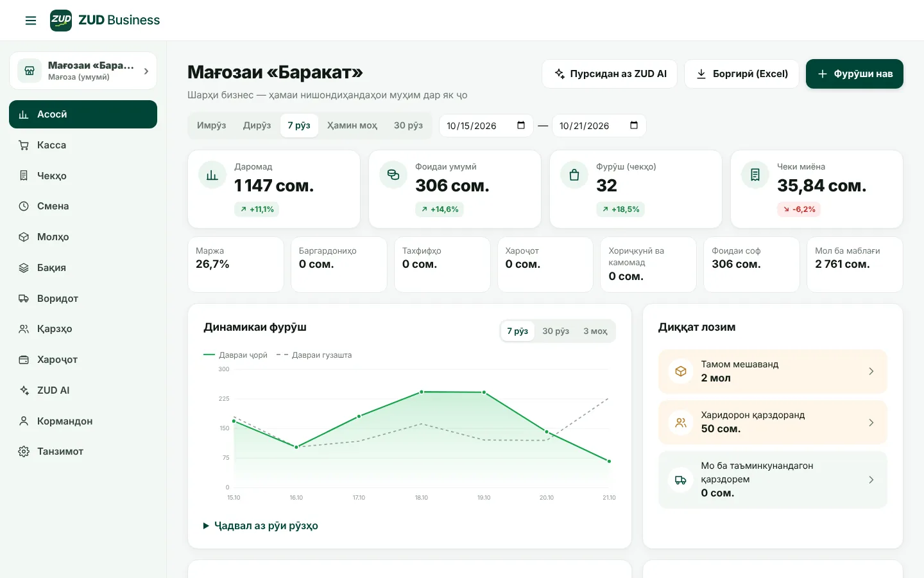Open the hamburger menu
The width and height of the screenshot is (924, 578).
[31, 21]
